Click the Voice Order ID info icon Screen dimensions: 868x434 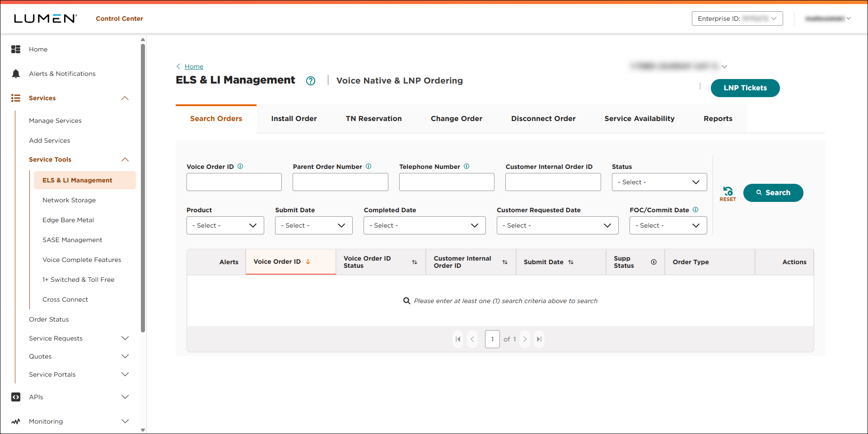(240, 166)
